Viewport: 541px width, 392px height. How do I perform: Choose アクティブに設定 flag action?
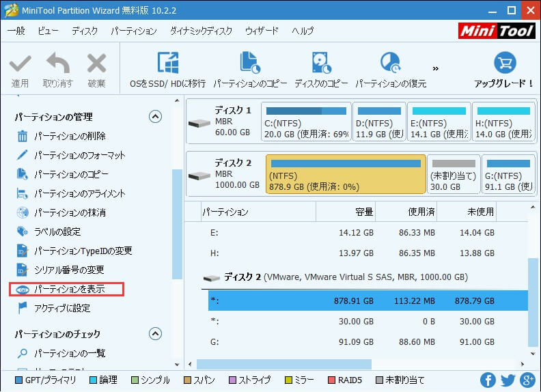point(53,308)
